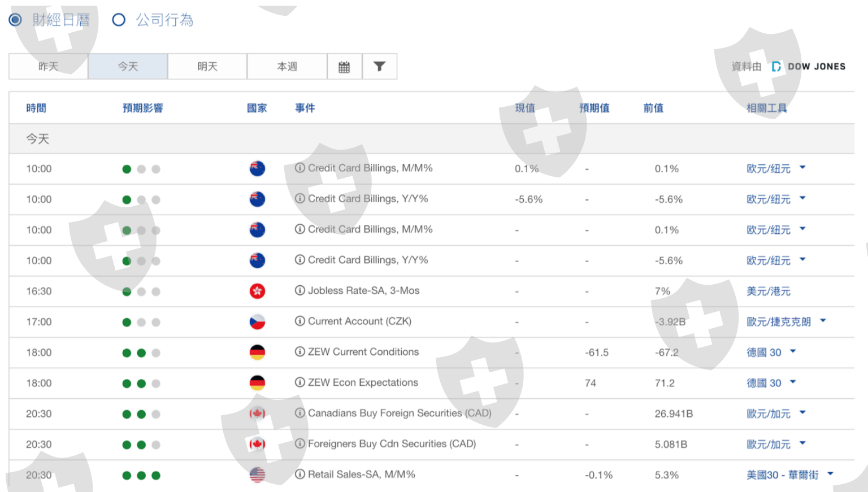Click the Dow Jones logo
Image resolution: width=868 pixels, height=492 pixels.
coord(809,67)
